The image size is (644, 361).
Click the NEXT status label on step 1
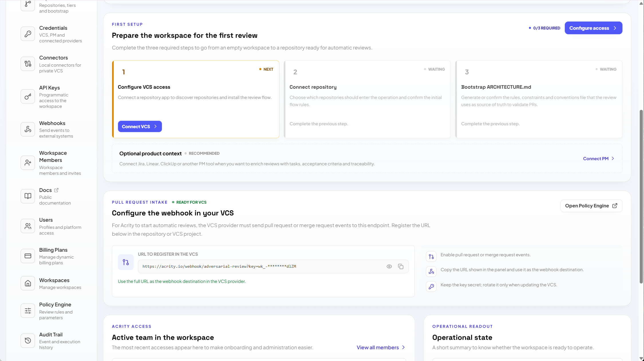point(266,69)
